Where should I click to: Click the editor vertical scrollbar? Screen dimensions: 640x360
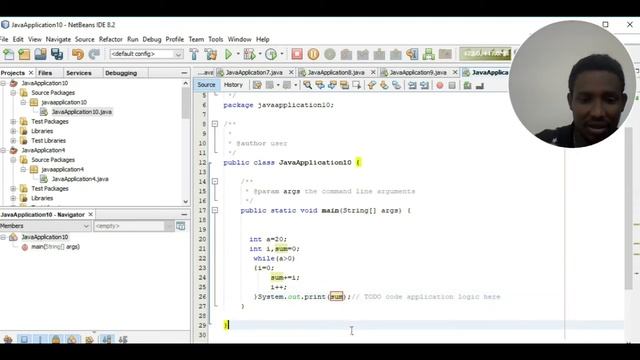629,208
